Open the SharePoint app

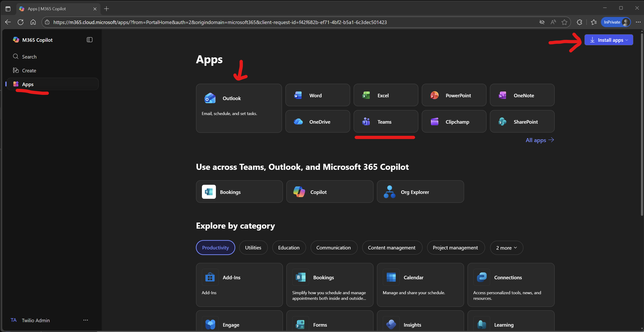coord(522,122)
